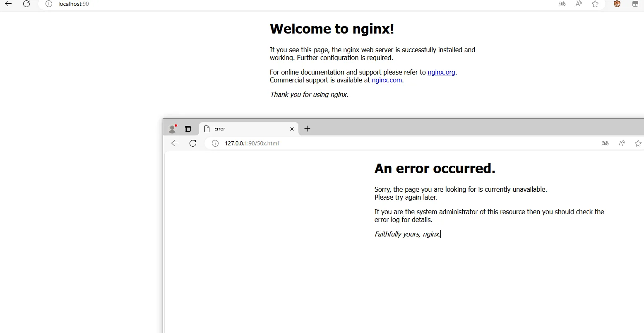Open the nginx.org documentation link
The width and height of the screenshot is (644, 333).
click(x=441, y=72)
